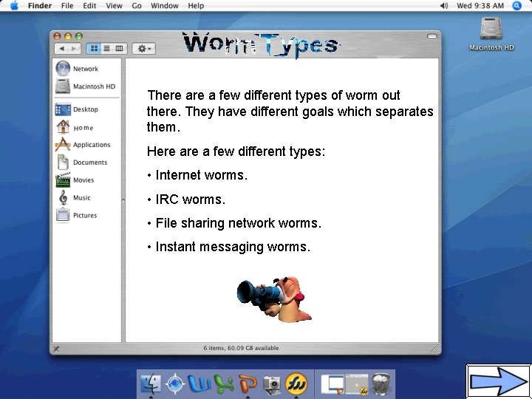This screenshot has width=532, height=399.
Task: Click the Back arrow in the Finder toolbar
Action: (61, 49)
